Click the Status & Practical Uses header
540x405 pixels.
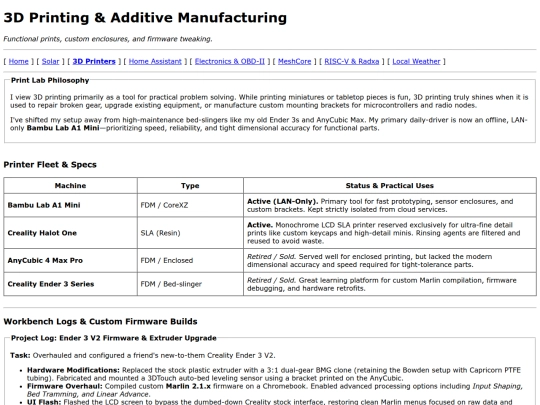tap(390, 186)
